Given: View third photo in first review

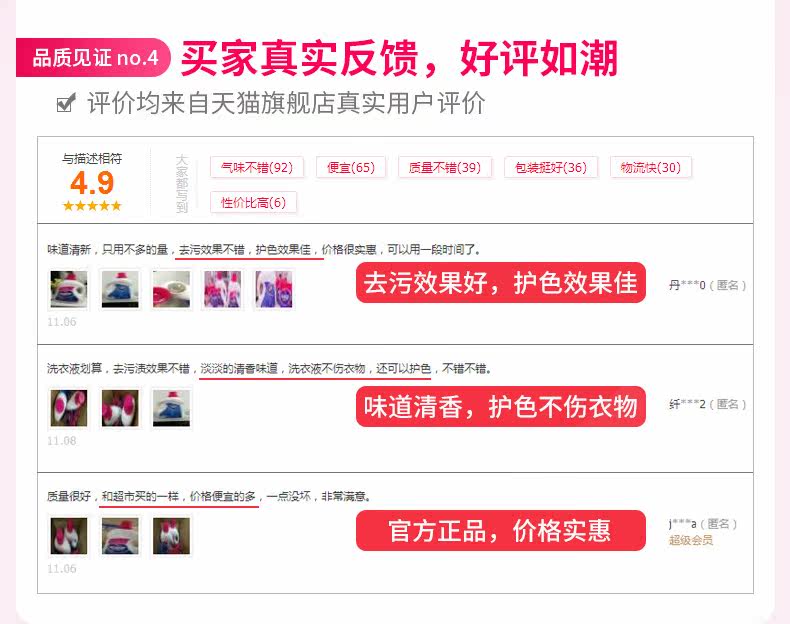Looking at the screenshot, I should point(171,290).
